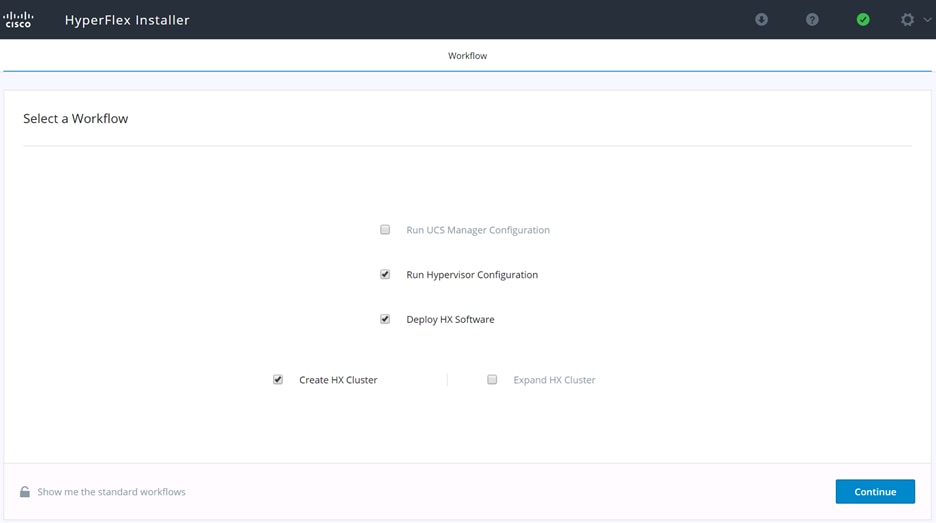
Task: Check the Expand HX Cluster checkbox
Action: pos(492,380)
